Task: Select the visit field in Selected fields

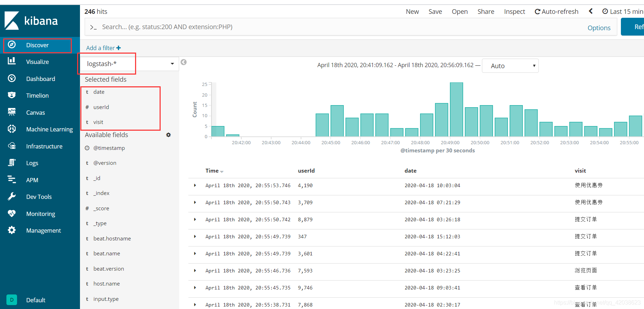Action: click(x=98, y=122)
